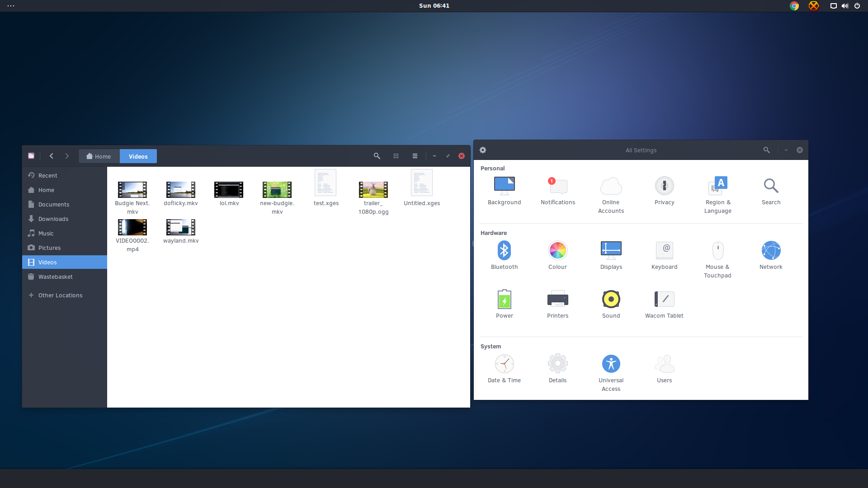The width and height of the screenshot is (868, 488).
Task: Open Keyboard settings
Action: (664, 256)
